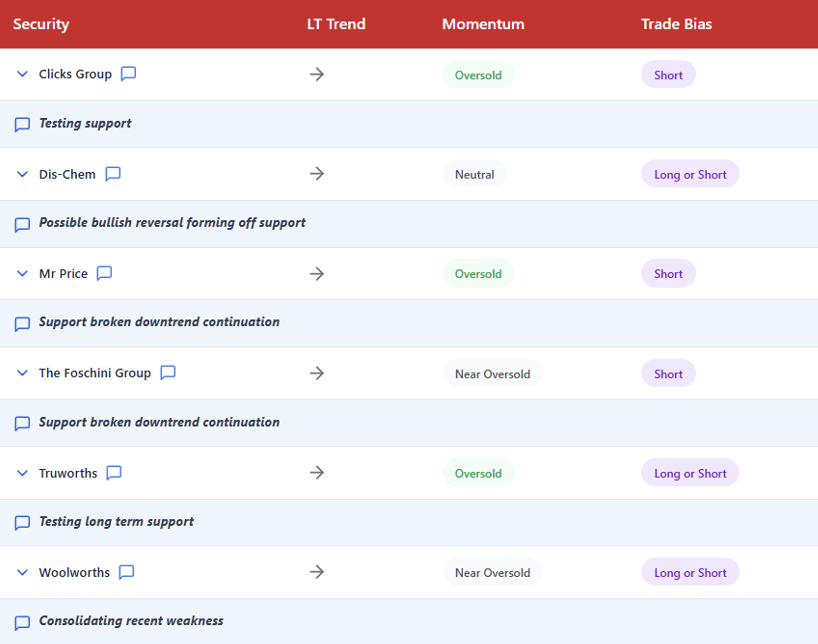Screen dimensions: 818x644
Task: Click Long or Short badge for Dis-Chem
Action: pyautogui.click(x=690, y=174)
